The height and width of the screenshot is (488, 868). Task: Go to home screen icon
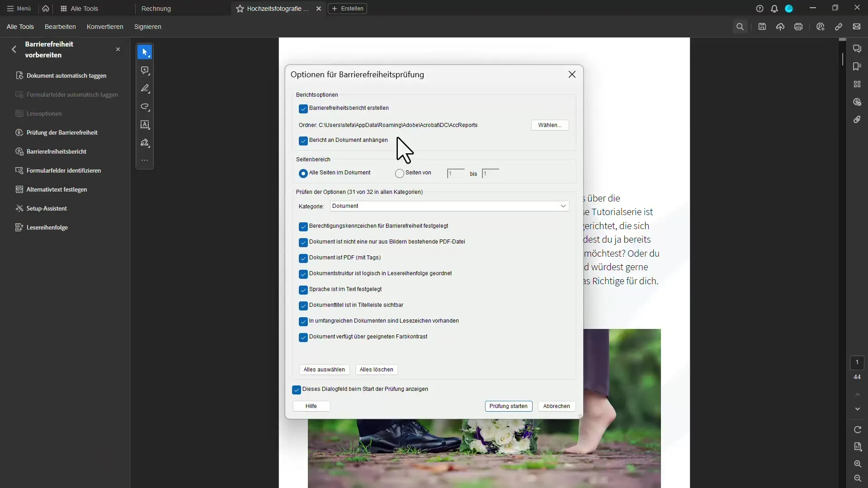[x=46, y=9]
